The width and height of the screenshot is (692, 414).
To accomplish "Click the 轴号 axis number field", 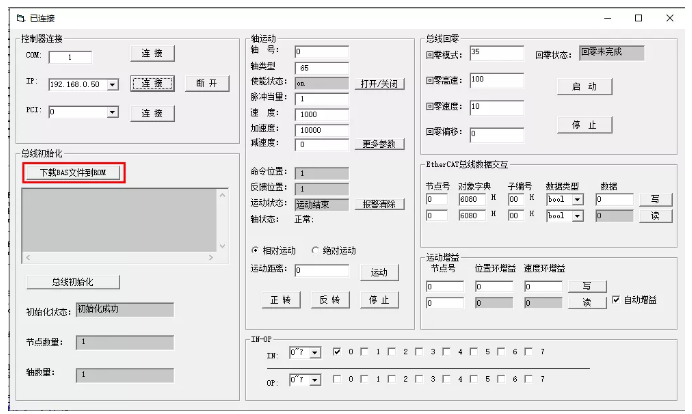I will [x=322, y=52].
